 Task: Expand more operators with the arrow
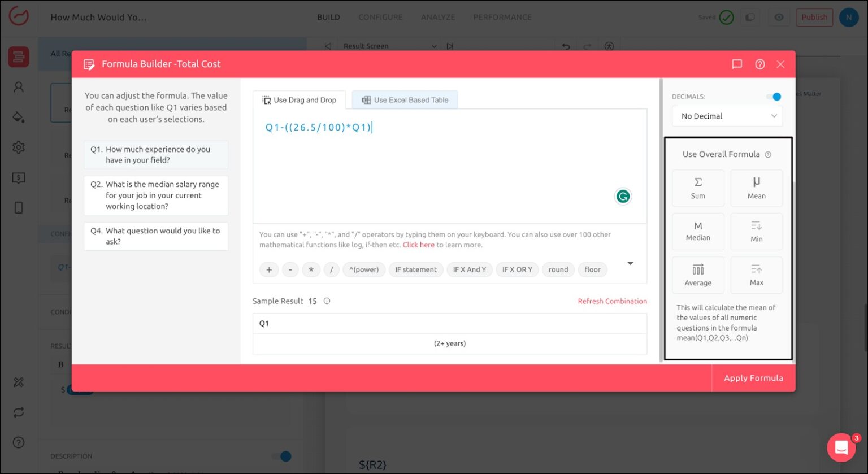click(x=630, y=263)
